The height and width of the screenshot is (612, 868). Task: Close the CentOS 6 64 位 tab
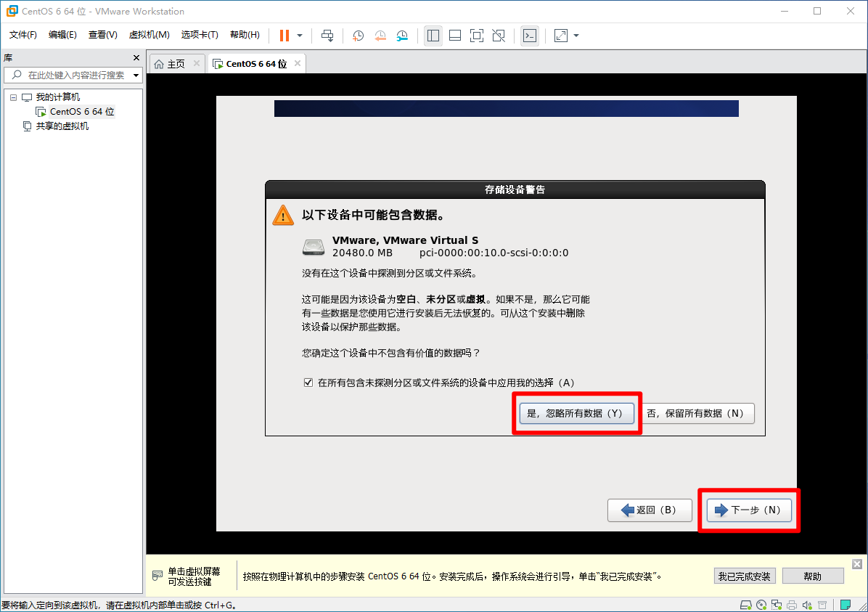(298, 63)
